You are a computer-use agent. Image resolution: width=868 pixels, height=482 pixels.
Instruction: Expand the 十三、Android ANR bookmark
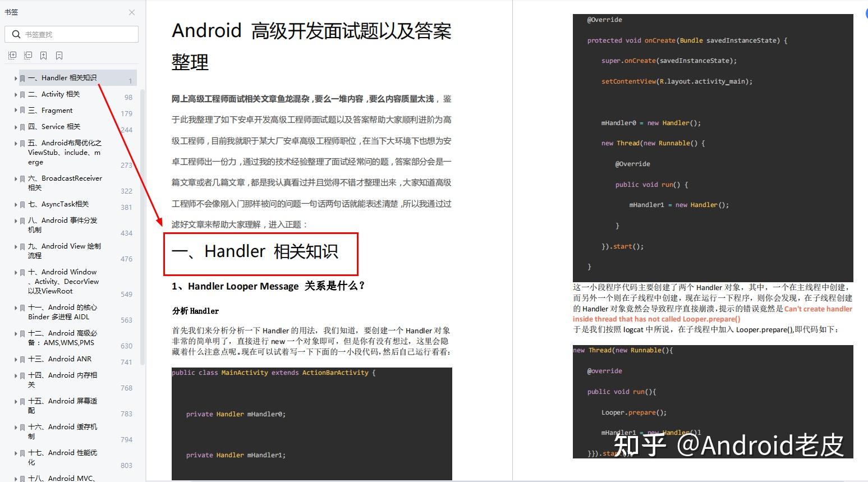[x=15, y=359]
